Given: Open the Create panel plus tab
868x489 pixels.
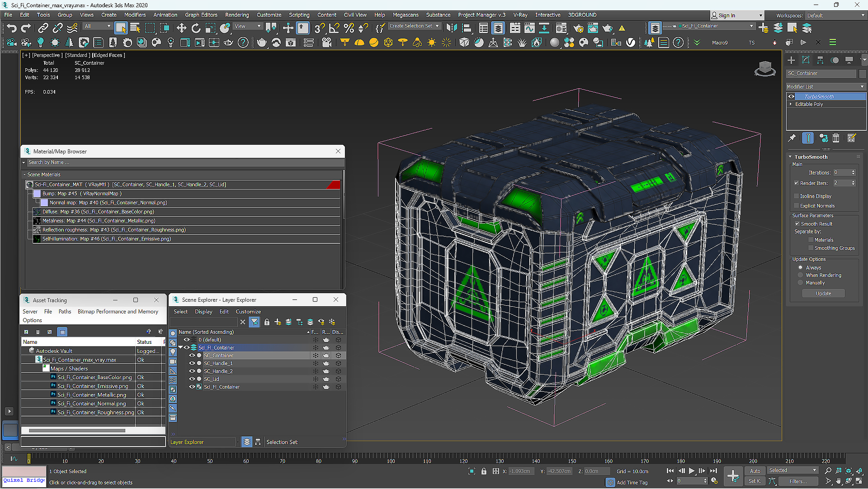Looking at the screenshot, I should click(x=791, y=60).
